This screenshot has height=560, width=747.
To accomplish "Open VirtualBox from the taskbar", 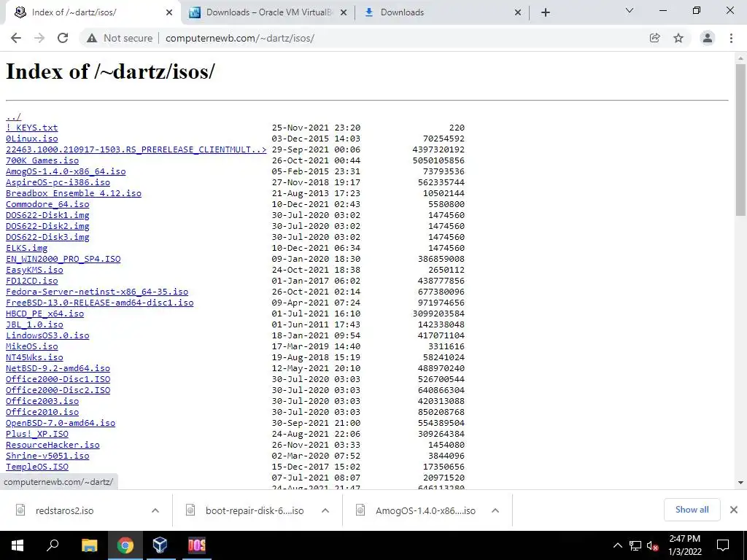I will coord(160,545).
